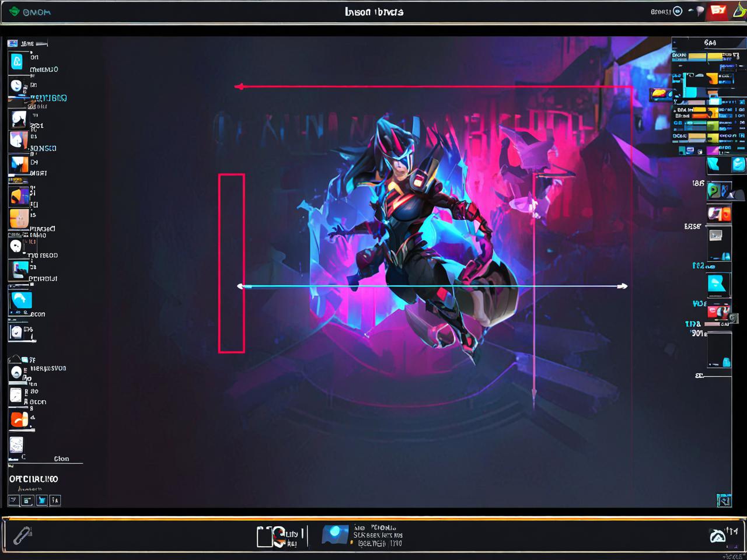
Task: Click the wrench icon in bottom-left taskbar
Action: tap(22, 535)
